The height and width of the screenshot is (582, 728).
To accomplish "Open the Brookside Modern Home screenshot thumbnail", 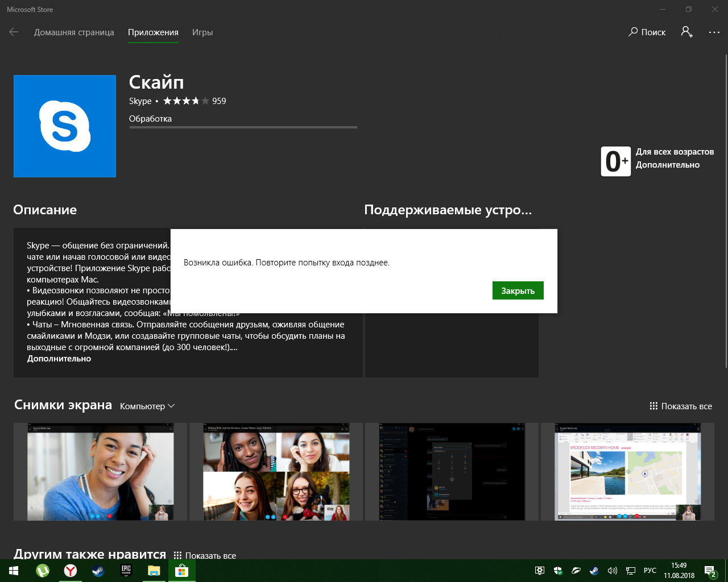I will [x=627, y=472].
